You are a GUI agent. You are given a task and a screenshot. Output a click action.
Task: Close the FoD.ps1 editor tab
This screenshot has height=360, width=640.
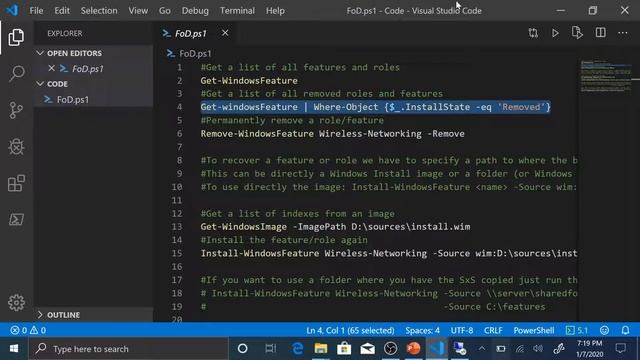225,33
